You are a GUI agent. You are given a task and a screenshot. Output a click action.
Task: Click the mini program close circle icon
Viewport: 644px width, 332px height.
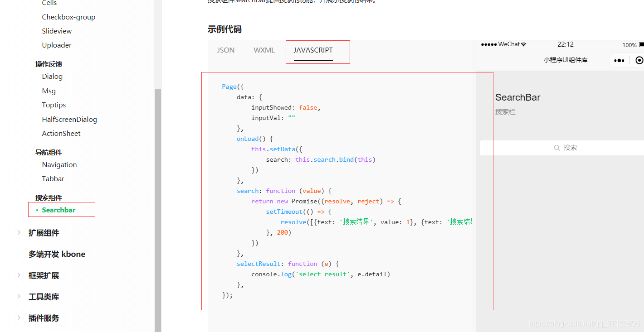tap(639, 60)
